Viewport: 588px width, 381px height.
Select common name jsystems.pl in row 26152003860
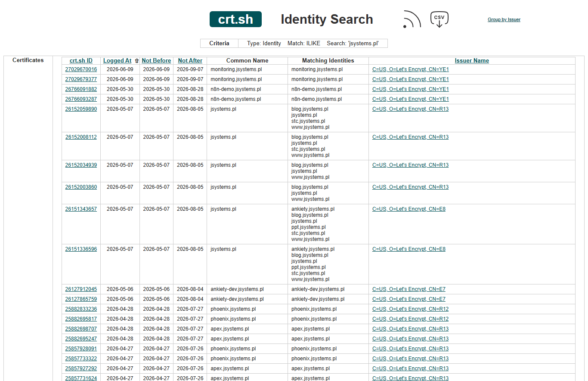(223, 187)
